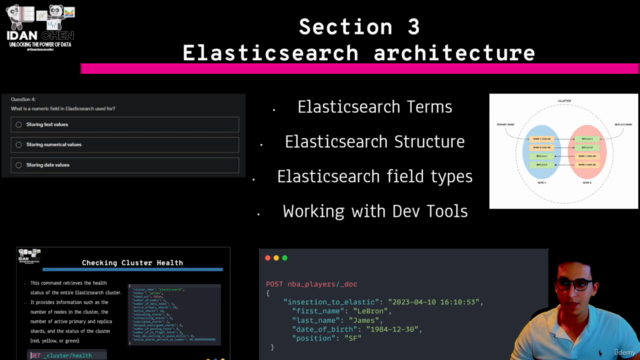Click the green dot in code window
640x360 pixels.
(x=285, y=258)
